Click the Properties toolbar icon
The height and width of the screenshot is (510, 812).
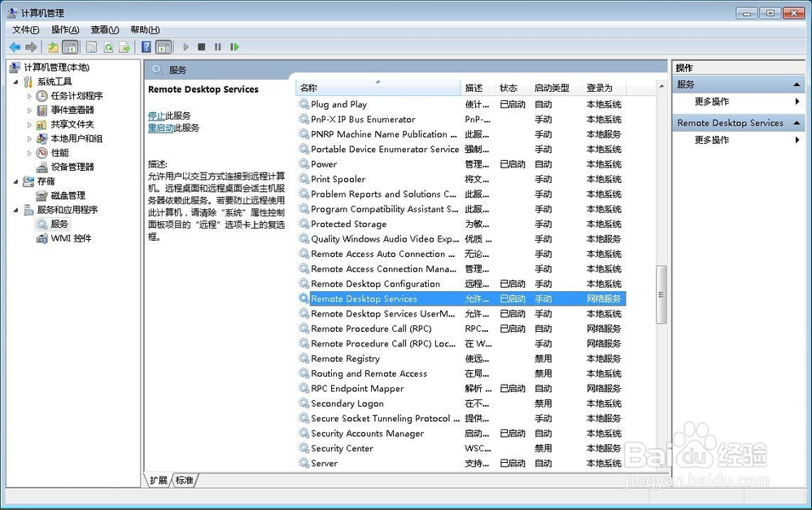coord(91,47)
